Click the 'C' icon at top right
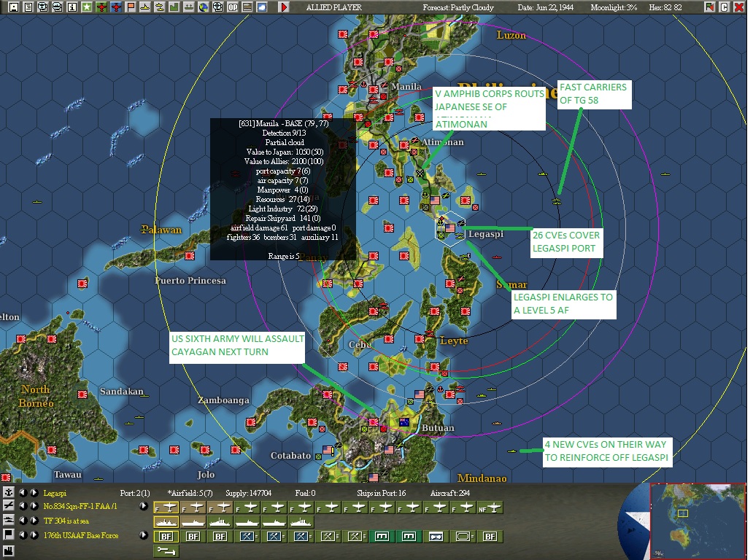Image resolution: width=753 pixels, height=560 pixels. point(725,7)
